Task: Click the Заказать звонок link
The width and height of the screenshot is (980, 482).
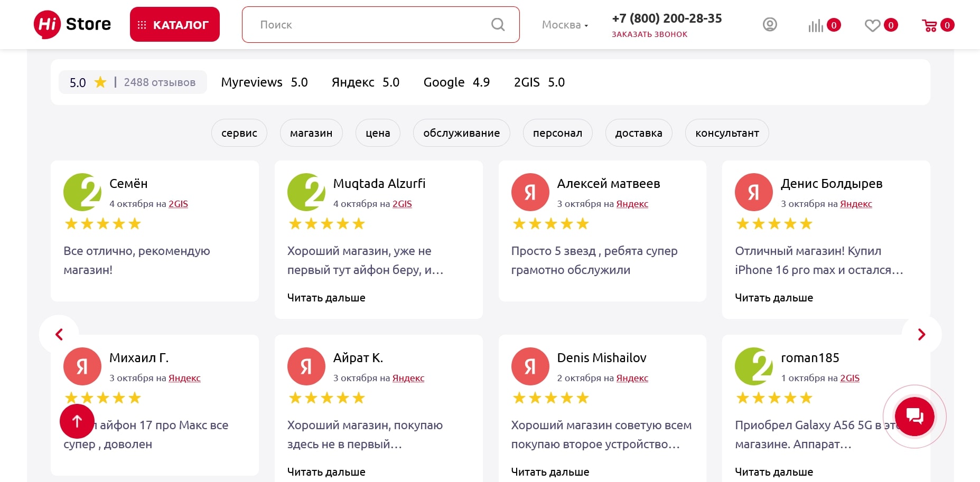Action: (x=649, y=34)
